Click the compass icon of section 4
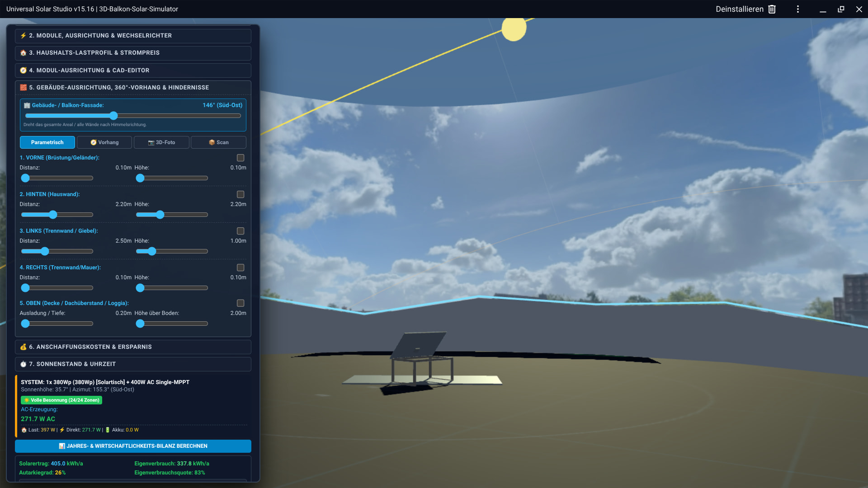The height and width of the screenshot is (488, 868). (x=24, y=70)
